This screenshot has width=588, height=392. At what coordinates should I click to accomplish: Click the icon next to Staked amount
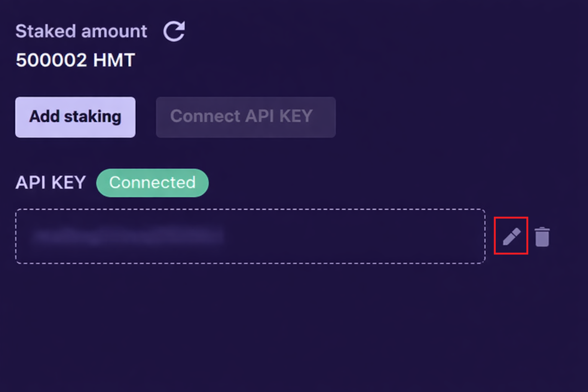(174, 31)
